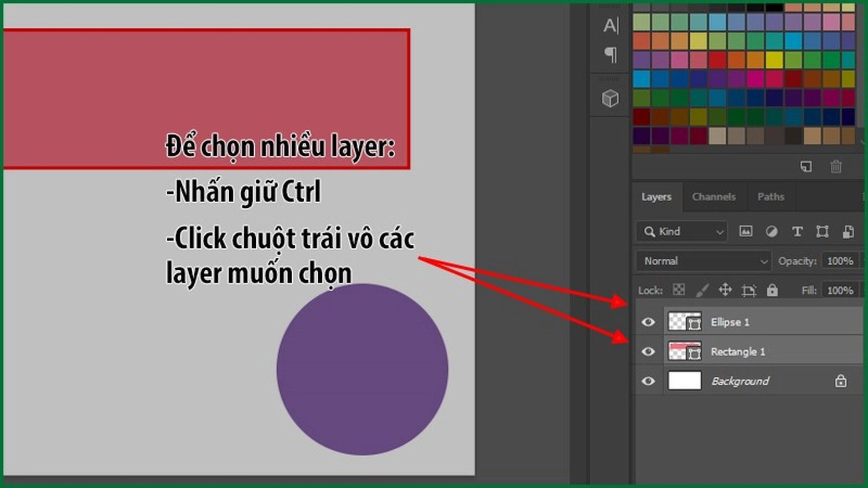Click the Ellipse 1 layer thumbnail
Viewport: 868px width, 488px height.
[685, 322]
